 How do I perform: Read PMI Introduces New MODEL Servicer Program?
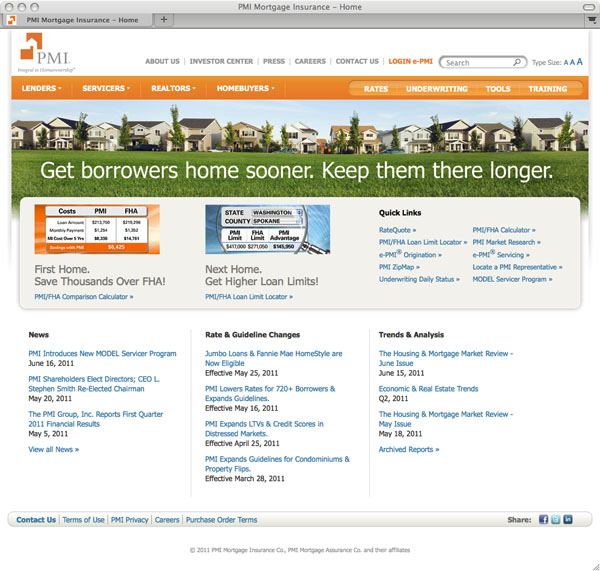pyautogui.click(x=103, y=354)
